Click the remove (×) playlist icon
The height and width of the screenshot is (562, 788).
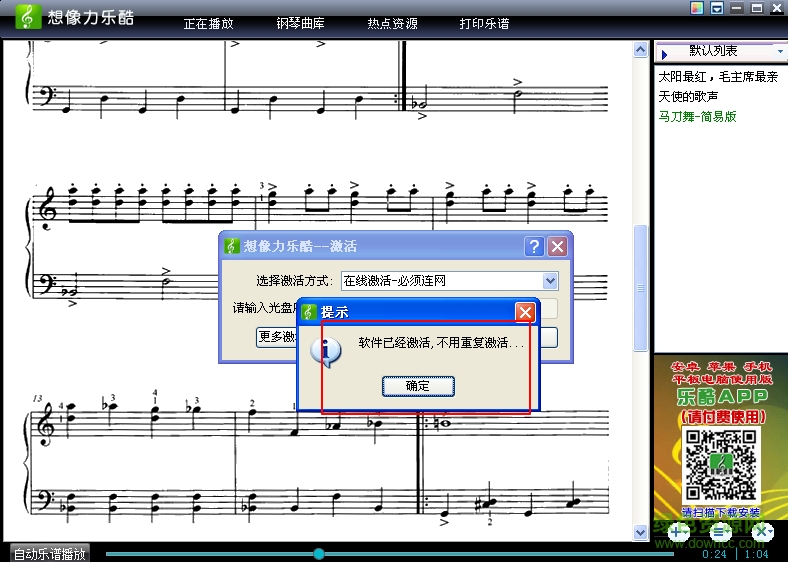(761, 532)
